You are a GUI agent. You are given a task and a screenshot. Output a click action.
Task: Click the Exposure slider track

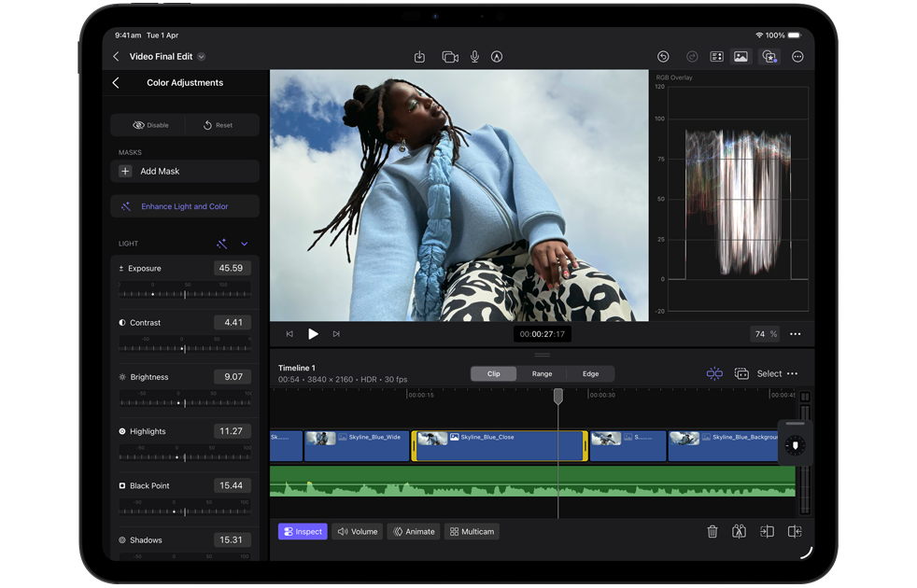click(185, 294)
